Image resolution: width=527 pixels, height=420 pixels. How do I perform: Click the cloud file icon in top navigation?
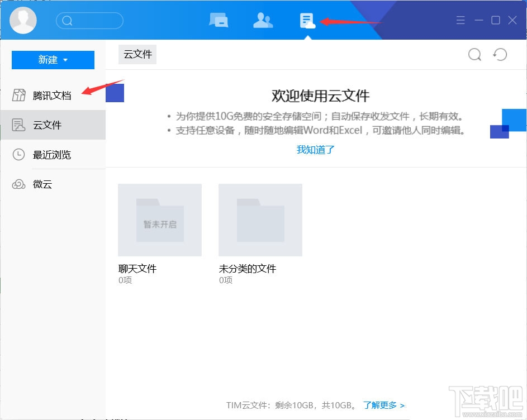(307, 20)
